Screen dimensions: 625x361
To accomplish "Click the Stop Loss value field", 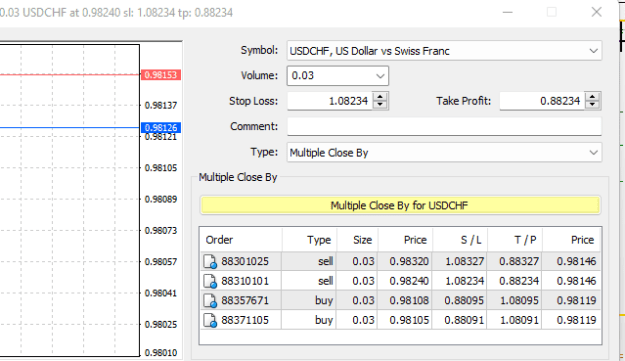I will [x=330, y=101].
